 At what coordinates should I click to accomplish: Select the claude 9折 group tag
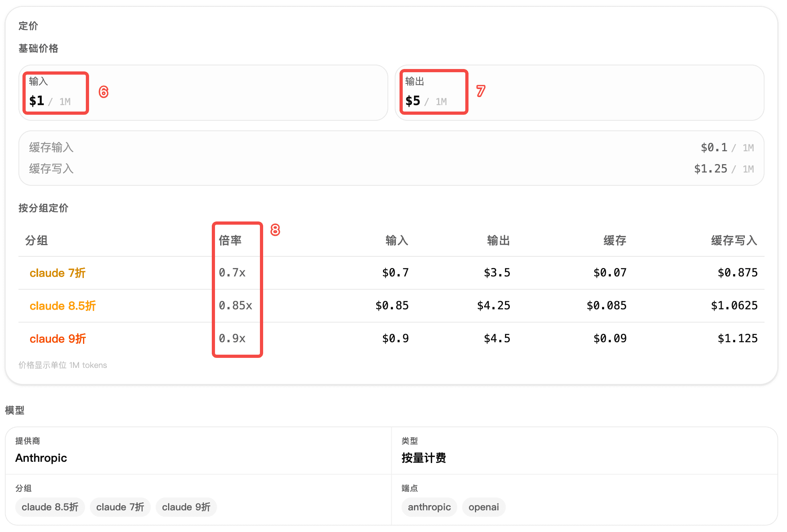coord(186,507)
